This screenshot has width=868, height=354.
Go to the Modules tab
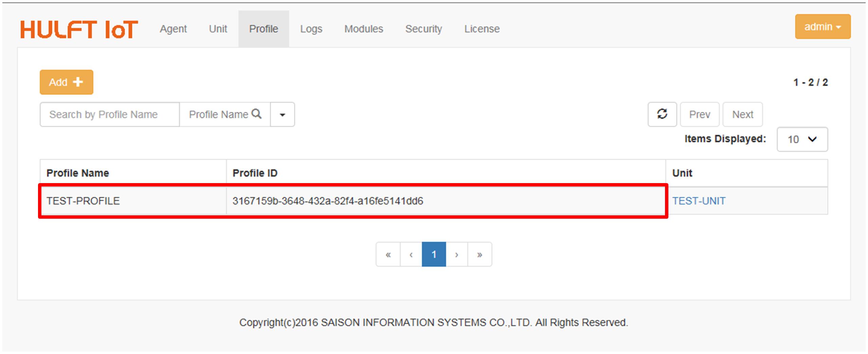pos(364,29)
